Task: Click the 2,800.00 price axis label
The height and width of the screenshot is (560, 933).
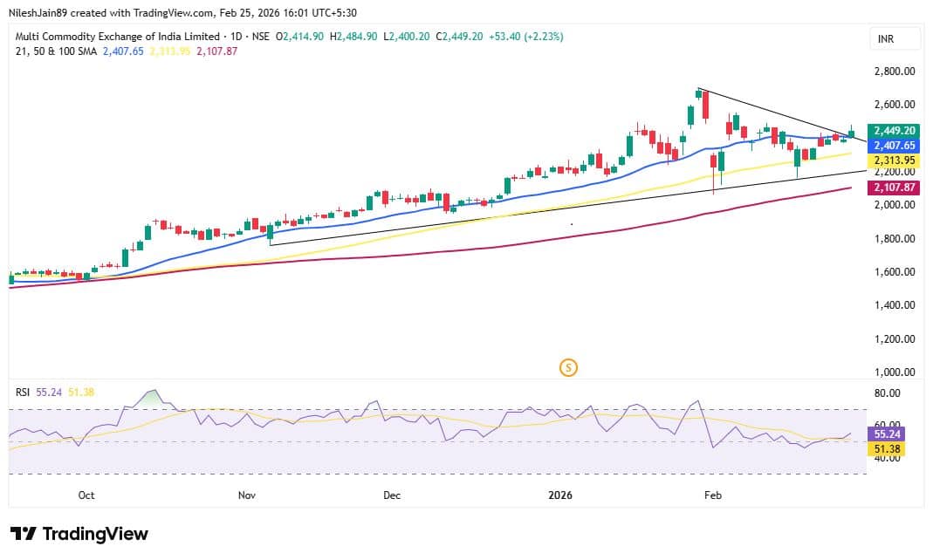Action: point(895,72)
